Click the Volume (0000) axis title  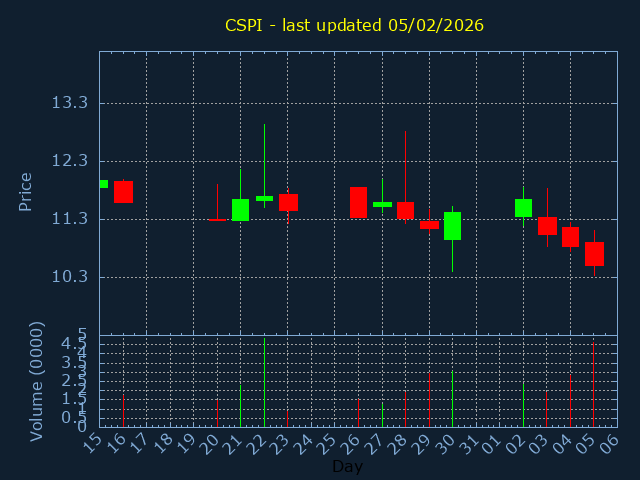pos(37,381)
